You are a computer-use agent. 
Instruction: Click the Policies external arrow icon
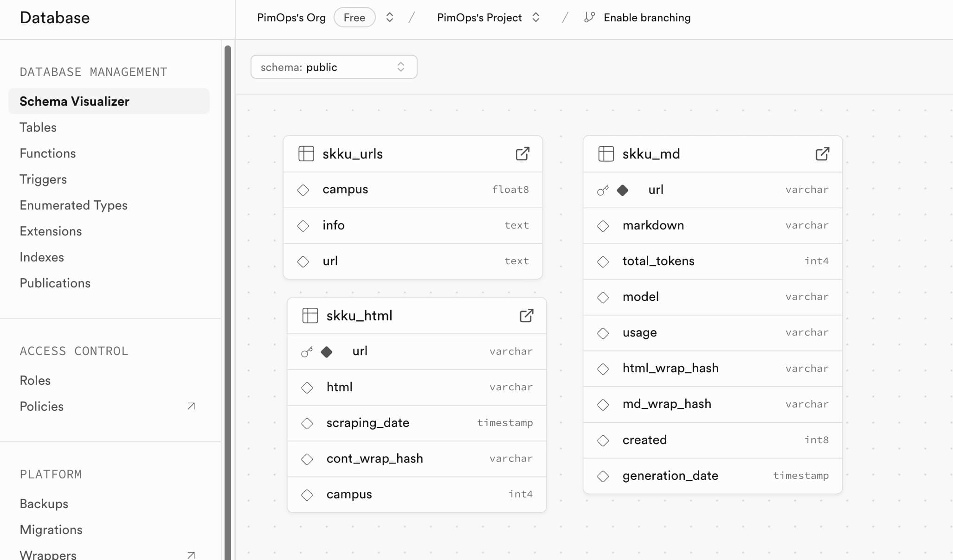[x=191, y=407]
